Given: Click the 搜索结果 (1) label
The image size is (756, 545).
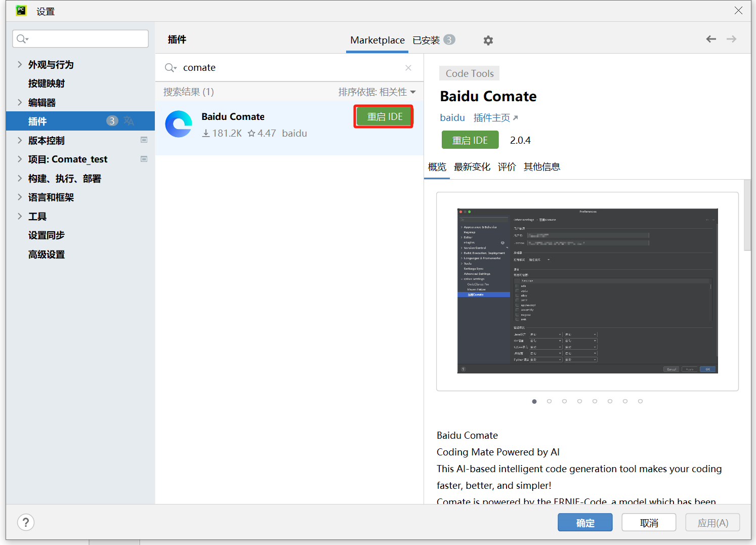Looking at the screenshot, I should pyautogui.click(x=189, y=92).
